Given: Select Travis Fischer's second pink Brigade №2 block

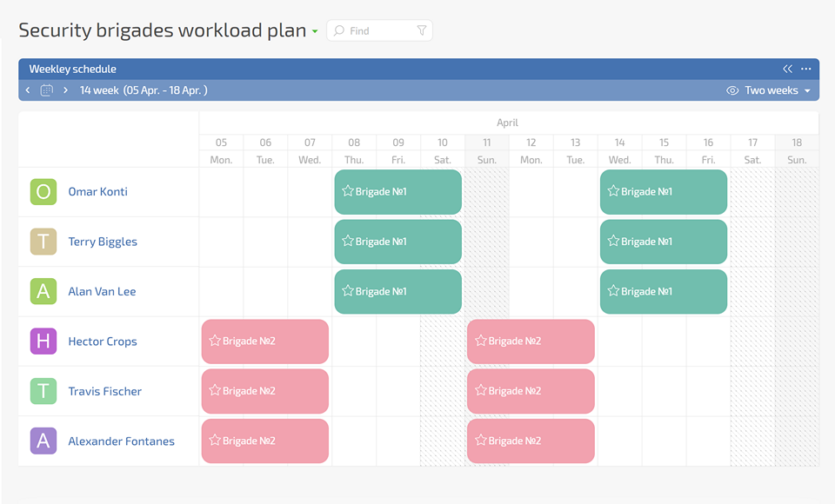Looking at the screenshot, I should tap(531, 391).
